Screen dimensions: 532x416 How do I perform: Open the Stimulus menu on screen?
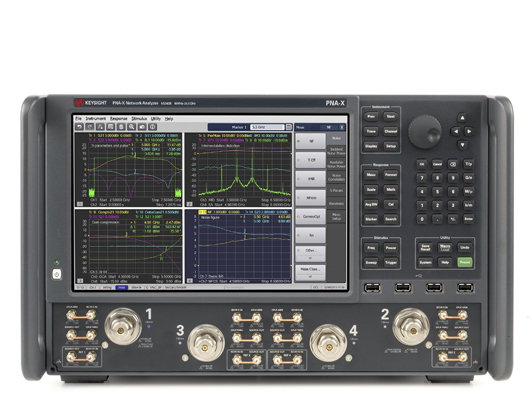click(139, 119)
